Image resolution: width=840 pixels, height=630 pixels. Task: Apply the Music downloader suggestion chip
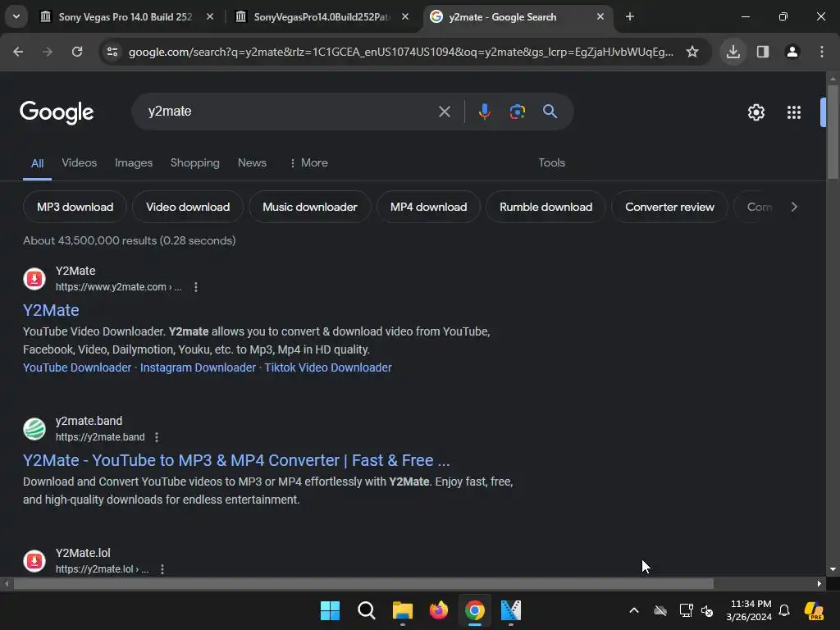click(x=309, y=207)
